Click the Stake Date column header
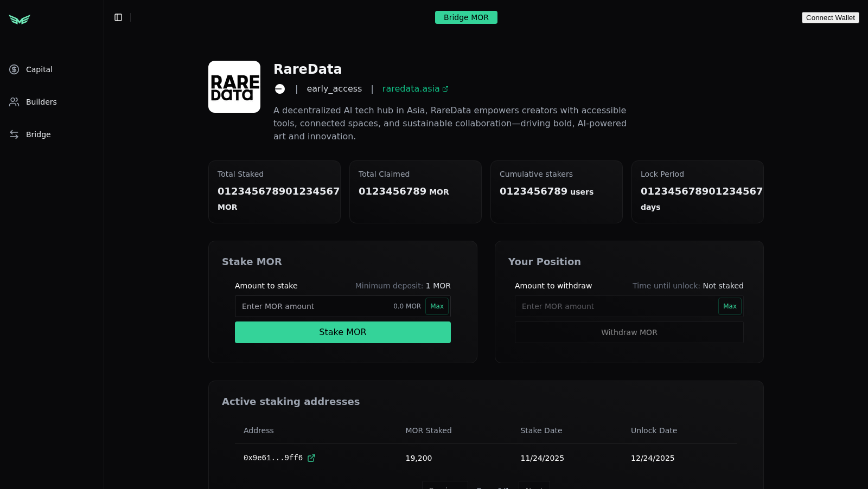 tap(541, 430)
